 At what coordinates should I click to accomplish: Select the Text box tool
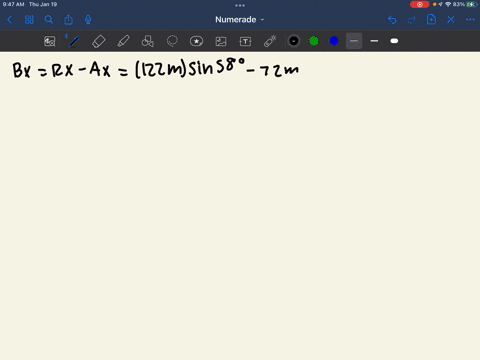click(245, 41)
